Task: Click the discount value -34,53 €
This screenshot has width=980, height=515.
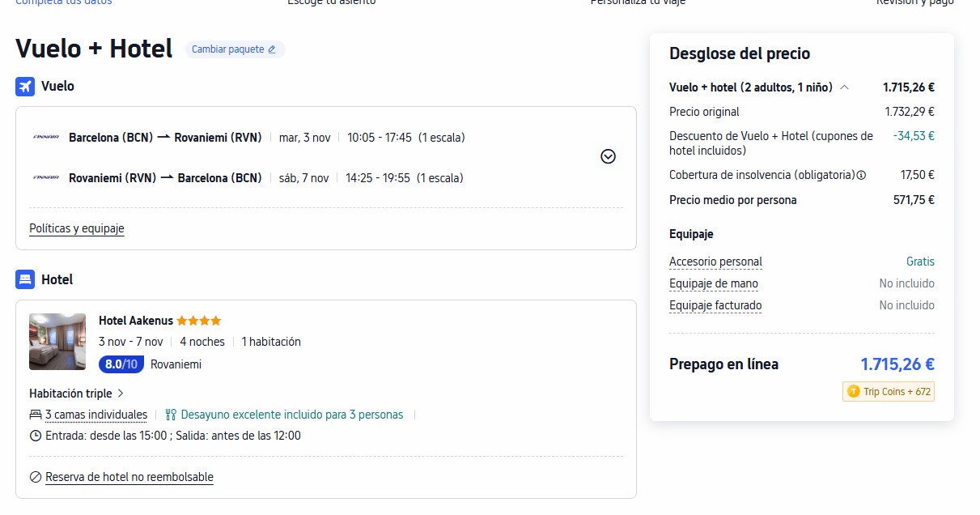Action: point(914,136)
